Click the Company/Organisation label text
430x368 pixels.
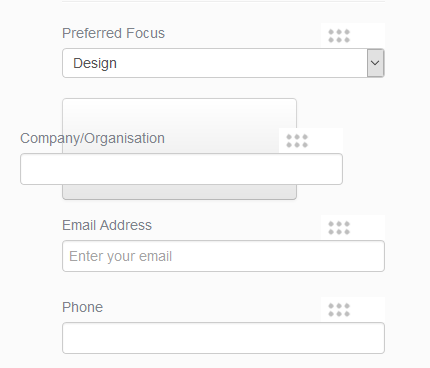(92, 138)
